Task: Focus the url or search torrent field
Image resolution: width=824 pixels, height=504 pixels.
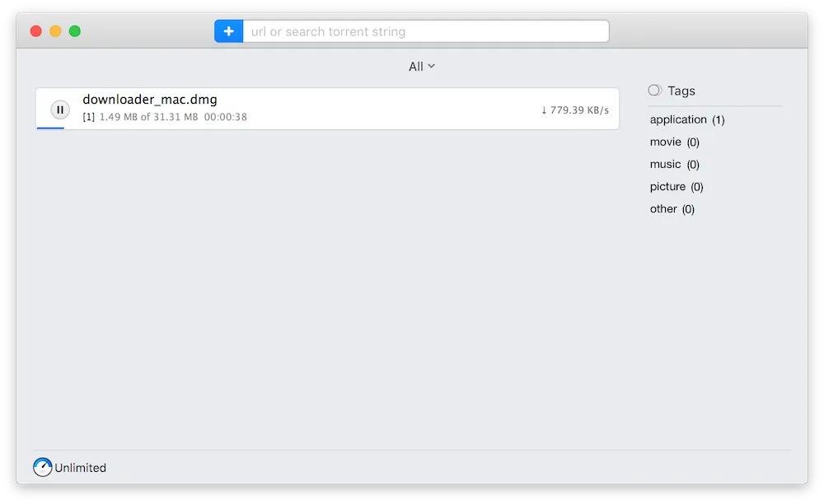Action: coord(425,31)
